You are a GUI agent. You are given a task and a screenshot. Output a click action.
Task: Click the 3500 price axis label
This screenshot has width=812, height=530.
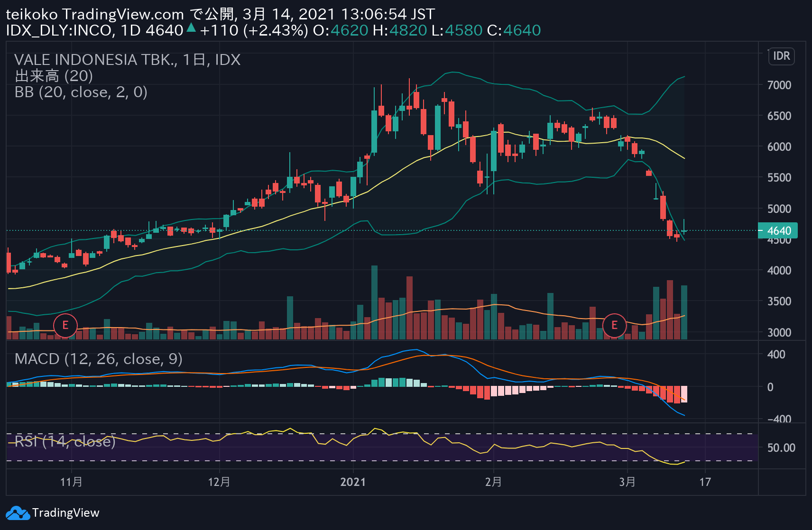779,302
